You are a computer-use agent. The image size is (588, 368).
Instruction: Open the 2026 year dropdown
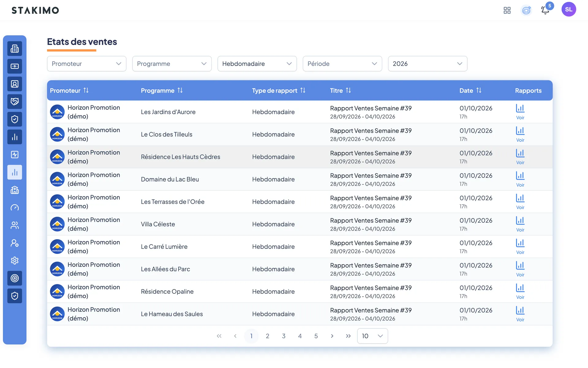click(428, 64)
